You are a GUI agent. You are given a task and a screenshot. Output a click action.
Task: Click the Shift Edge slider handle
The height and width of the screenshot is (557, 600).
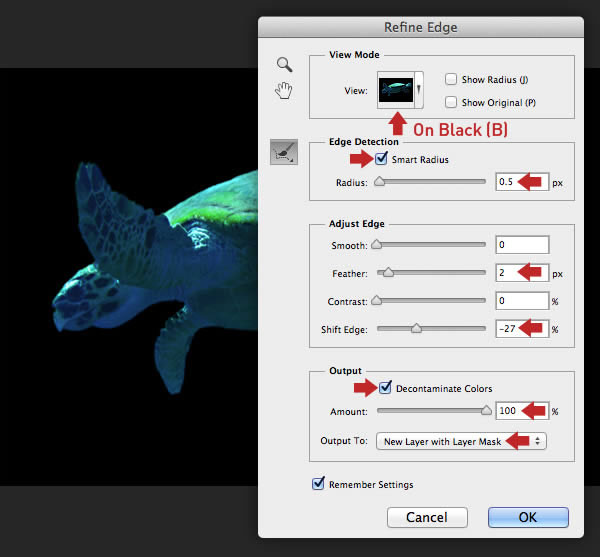[416, 328]
